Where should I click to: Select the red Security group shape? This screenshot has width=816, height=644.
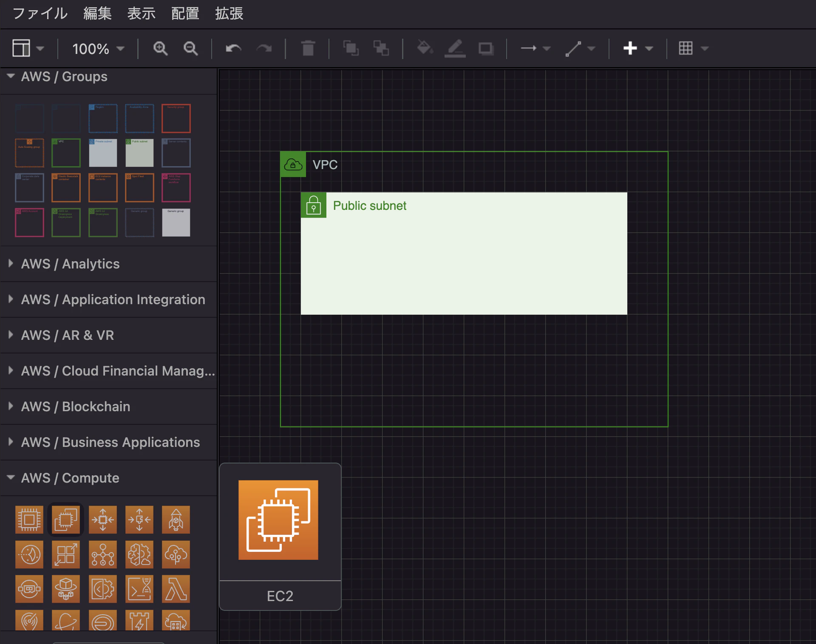(x=176, y=118)
